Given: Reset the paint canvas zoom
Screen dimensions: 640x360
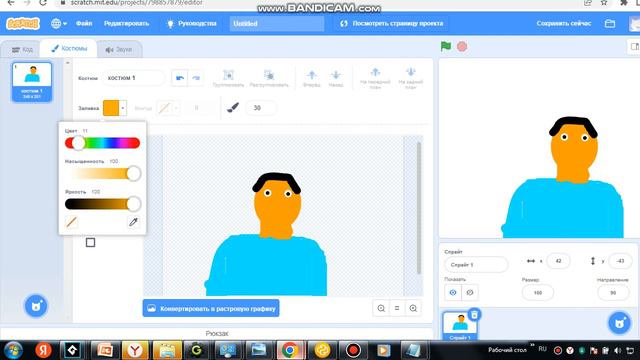Looking at the screenshot, I should pyautogui.click(x=397, y=309).
